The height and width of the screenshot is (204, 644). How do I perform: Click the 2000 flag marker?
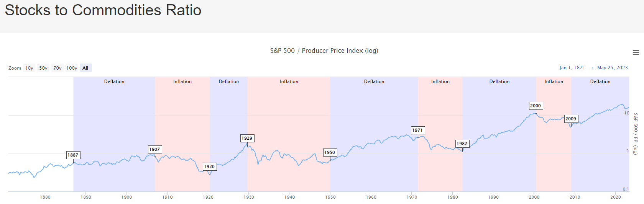[x=536, y=106]
